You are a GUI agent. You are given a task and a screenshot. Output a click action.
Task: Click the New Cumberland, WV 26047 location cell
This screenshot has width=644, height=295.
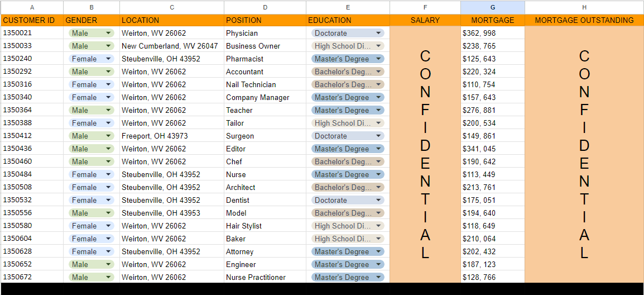point(171,46)
